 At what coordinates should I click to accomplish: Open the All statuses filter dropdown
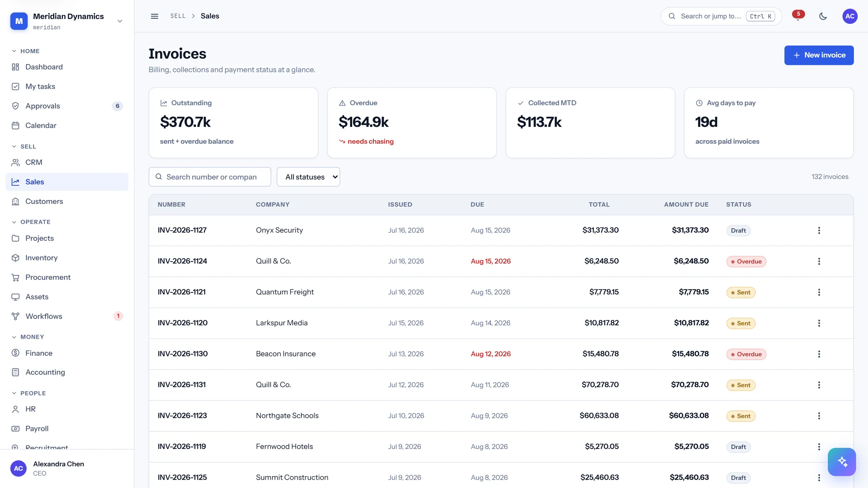(x=308, y=177)
